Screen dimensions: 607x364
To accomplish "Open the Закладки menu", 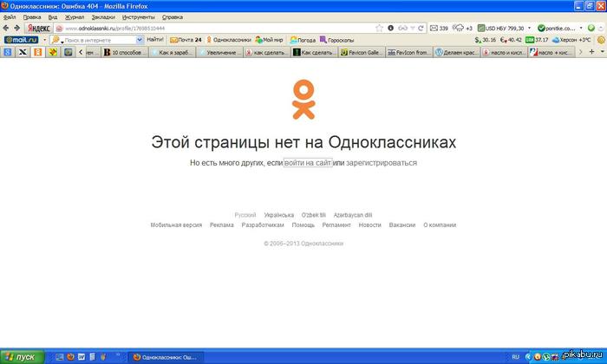I will click(103, 17).
